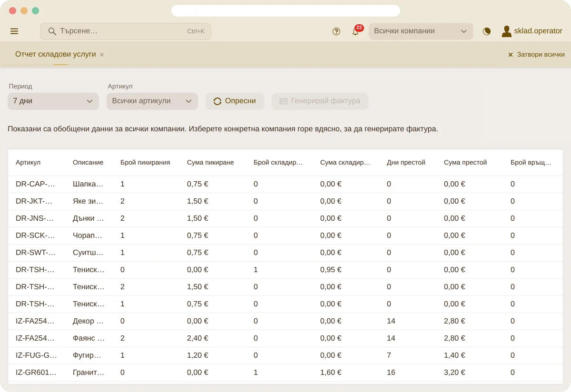This screenshot has width=571, height=392.
Task: Click the help question mark icon
Action: pos(336,31)
